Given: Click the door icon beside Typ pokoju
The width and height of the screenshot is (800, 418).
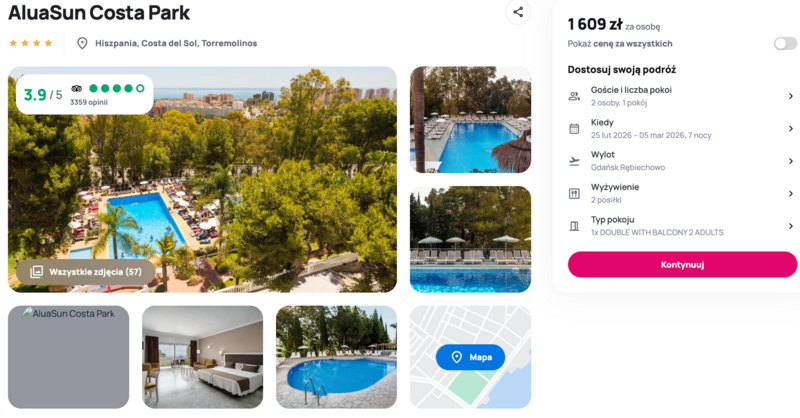Looking at the screenshot, I should pos(574,226).
